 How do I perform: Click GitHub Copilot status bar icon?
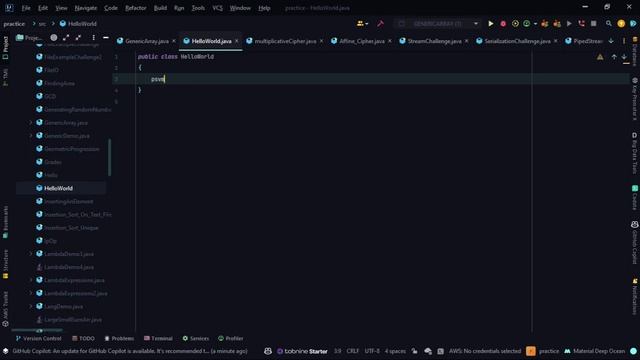point(268,351)
